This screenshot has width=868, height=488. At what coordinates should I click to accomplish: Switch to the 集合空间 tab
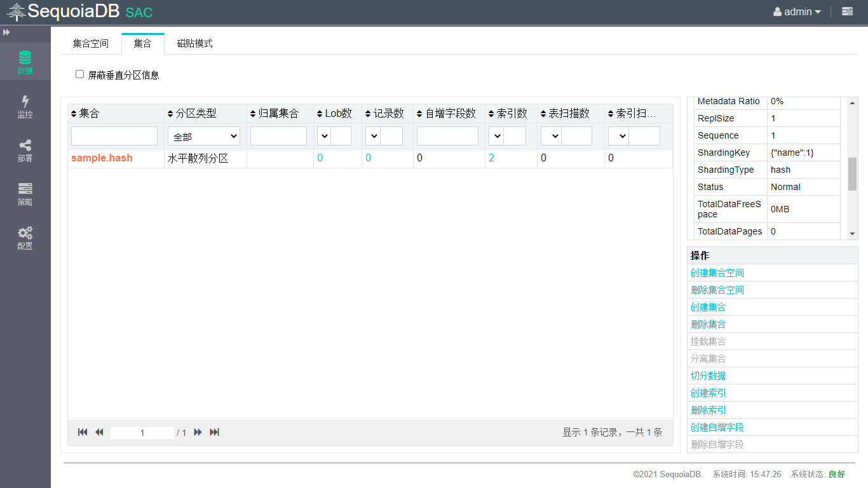pos(91,43)
